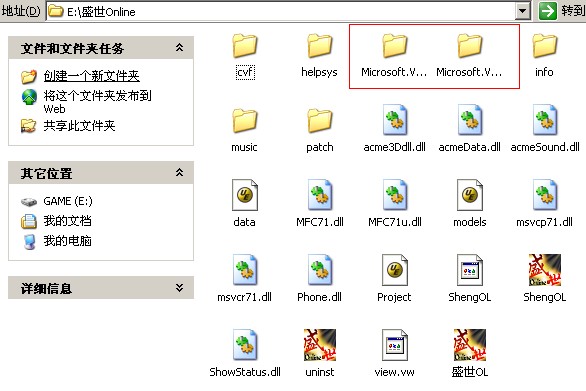
Task: Select the acme3Ddll.dll file icon
Action: [x=395, y=120]
